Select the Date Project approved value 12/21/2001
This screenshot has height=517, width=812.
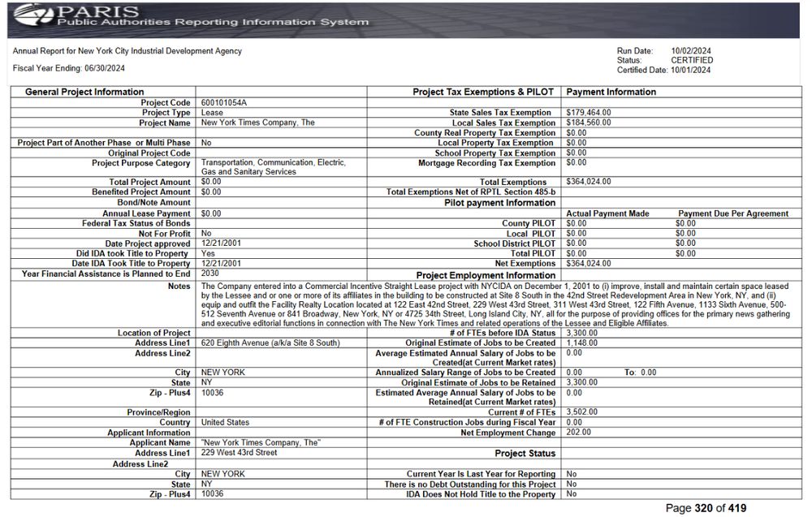[x=221, y=243]
